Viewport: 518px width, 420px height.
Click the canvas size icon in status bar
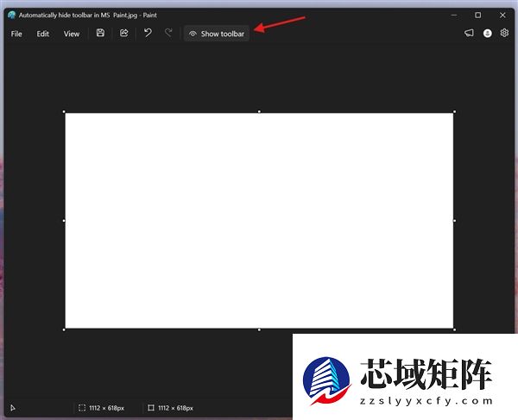point(151,408)
